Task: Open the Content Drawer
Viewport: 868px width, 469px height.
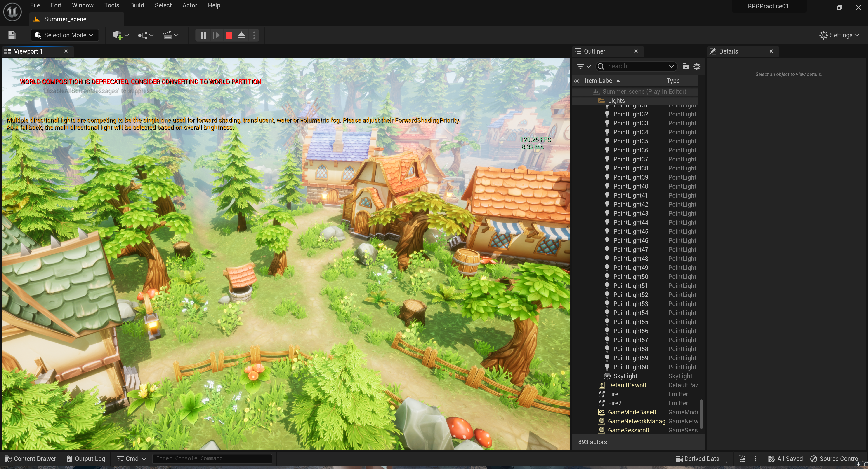Action: tap(30, 459)
